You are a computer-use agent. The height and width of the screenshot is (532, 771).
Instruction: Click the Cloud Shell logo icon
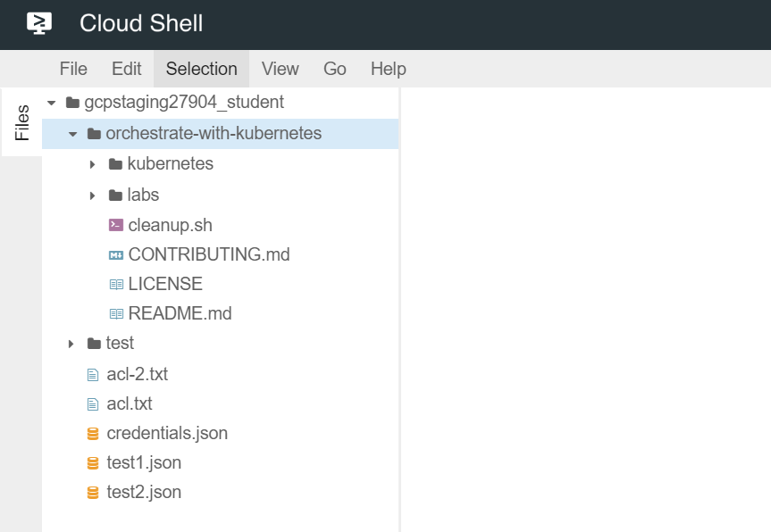tap(39, 24)
